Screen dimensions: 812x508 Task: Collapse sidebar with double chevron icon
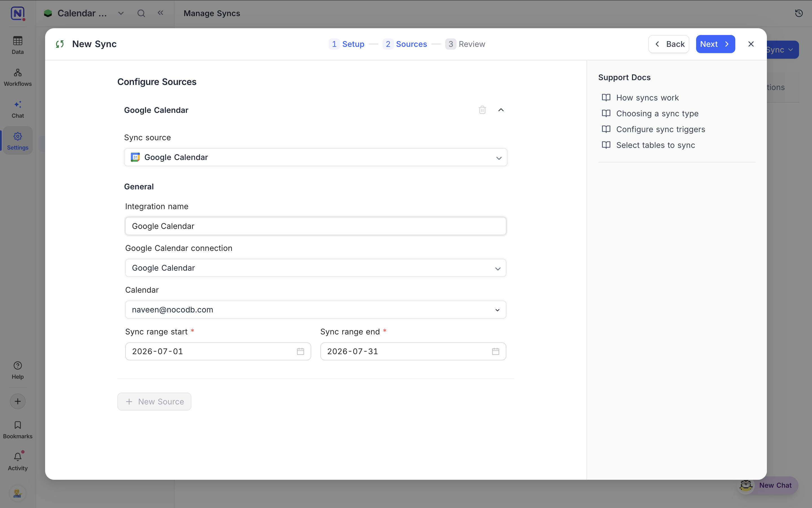click(160, 13)
